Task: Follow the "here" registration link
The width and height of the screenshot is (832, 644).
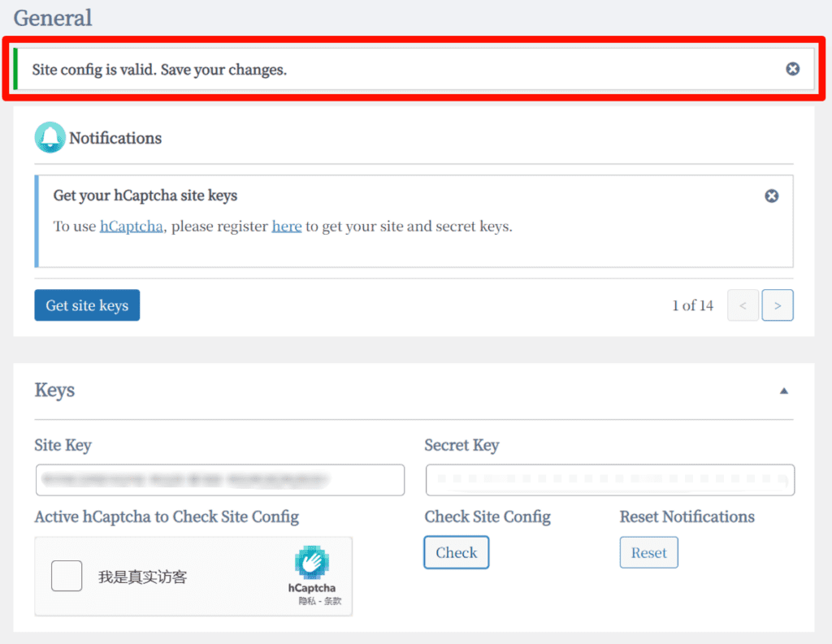Action: point(287,227)
